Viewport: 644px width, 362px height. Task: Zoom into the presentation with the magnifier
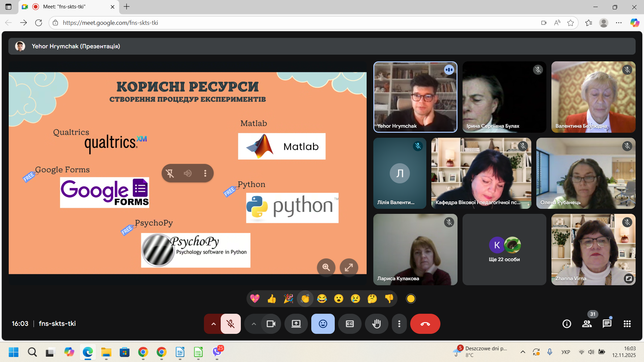pyautogui.click(x=326, y=267)
